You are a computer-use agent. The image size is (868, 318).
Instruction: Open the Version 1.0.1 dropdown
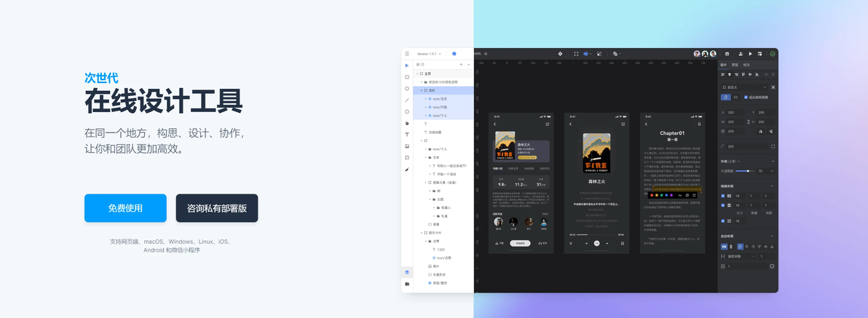pyautogui.click(x=429, y=54)
